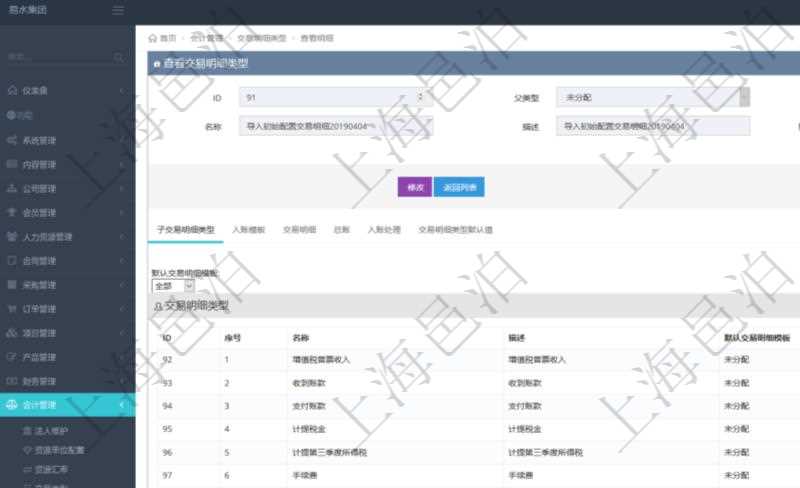Toggle the hamburger menu in top bar
This screenshot has width=800, height=488.
click(x=118, y=10)
